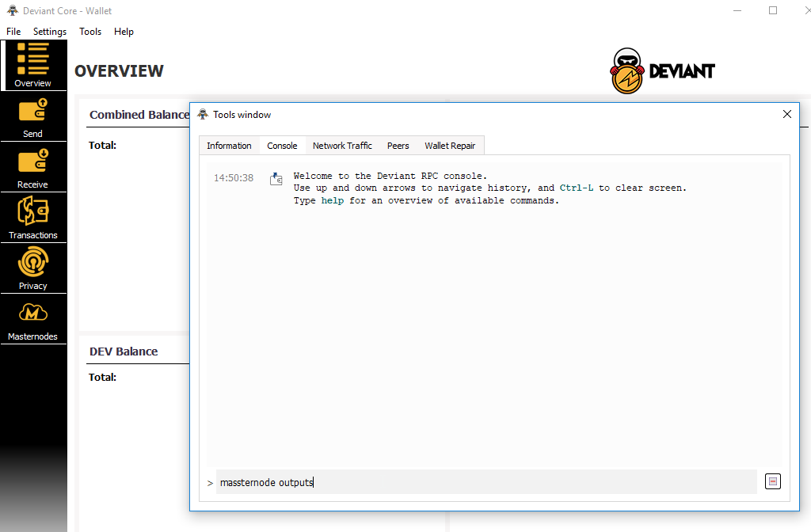
Task: Click the Deviant Core title bar icon
Action: coord(13,10)
